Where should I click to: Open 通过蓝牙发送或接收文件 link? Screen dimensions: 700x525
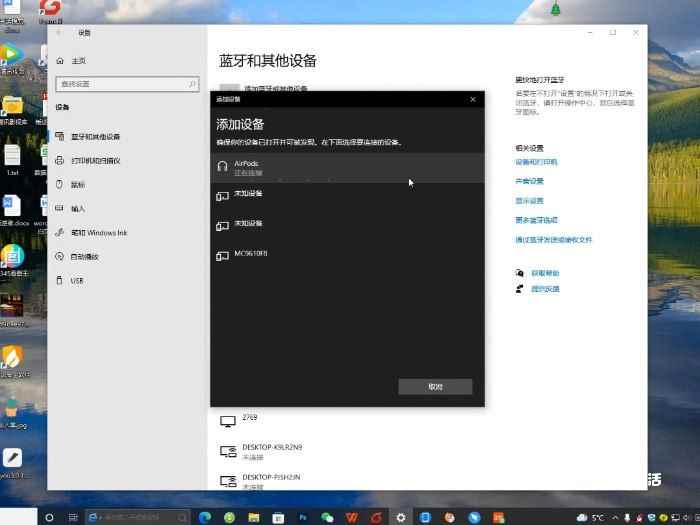[x=554, y=240]
